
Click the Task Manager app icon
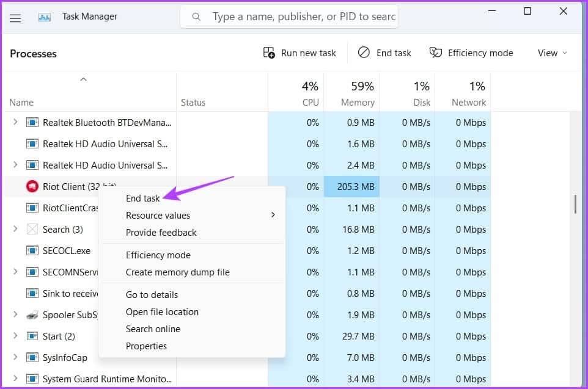pyautogui.click(x=45, y=17)
